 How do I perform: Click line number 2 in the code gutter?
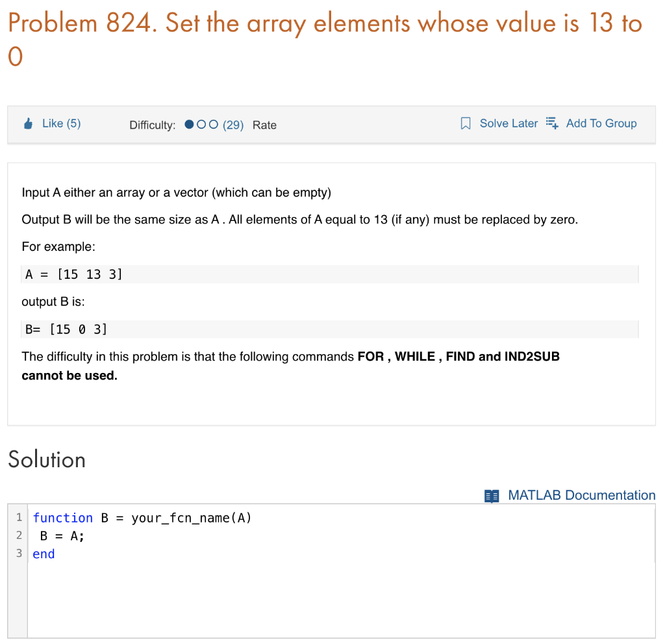pos(18,535)
